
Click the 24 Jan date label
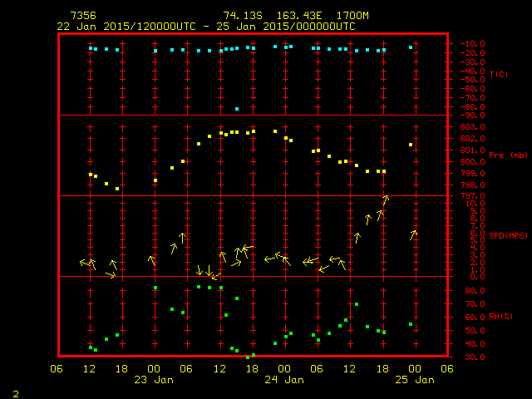pos(283,380)
